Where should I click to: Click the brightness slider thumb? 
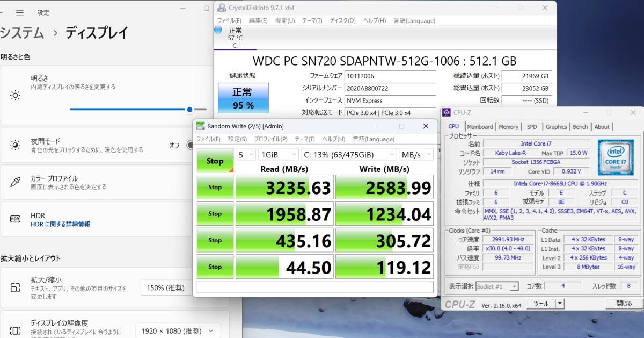189,109
